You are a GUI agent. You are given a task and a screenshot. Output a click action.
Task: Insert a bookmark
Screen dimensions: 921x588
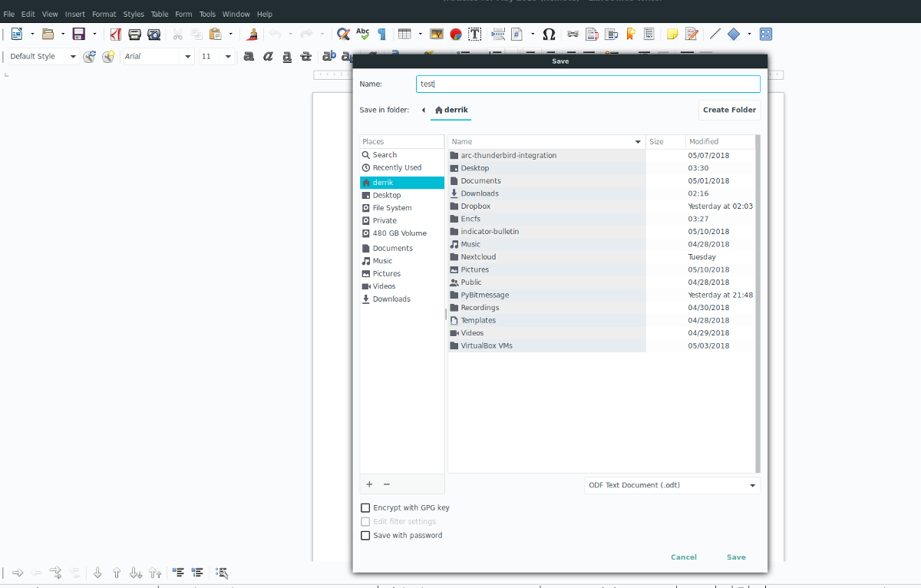click(631, 34)
